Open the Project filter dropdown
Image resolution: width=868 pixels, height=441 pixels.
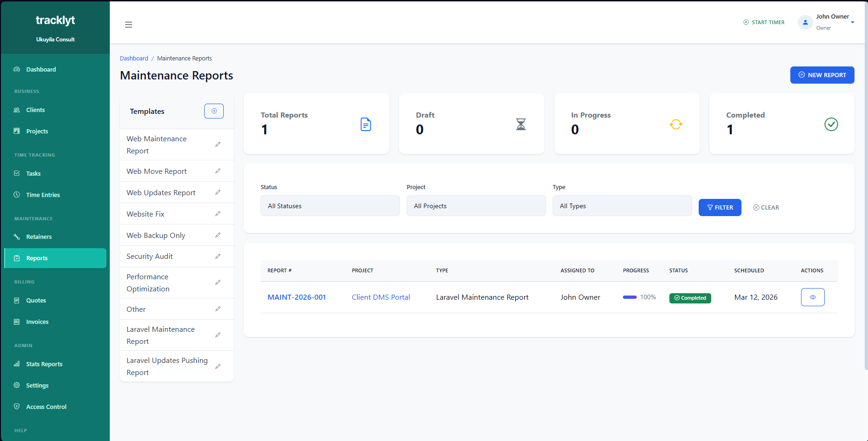(476, 206)
